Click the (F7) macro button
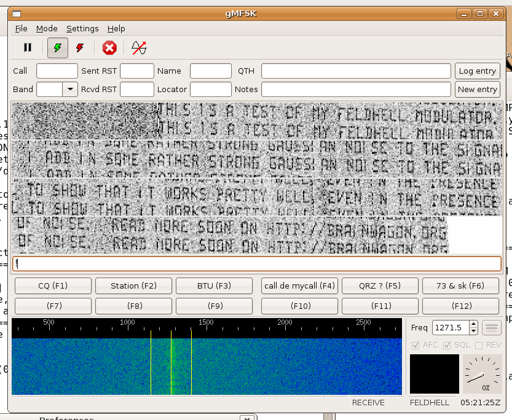The image size is (512, 420). pos(53,306)
